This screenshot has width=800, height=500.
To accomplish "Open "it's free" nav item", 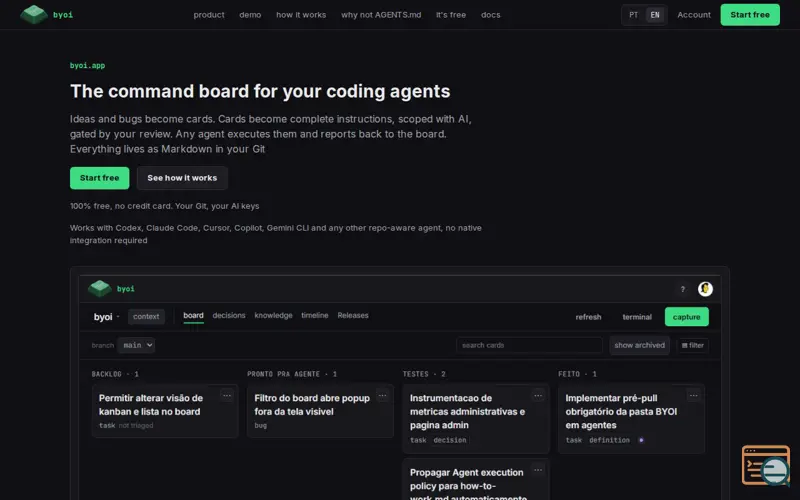I will [x=451, y=15].
